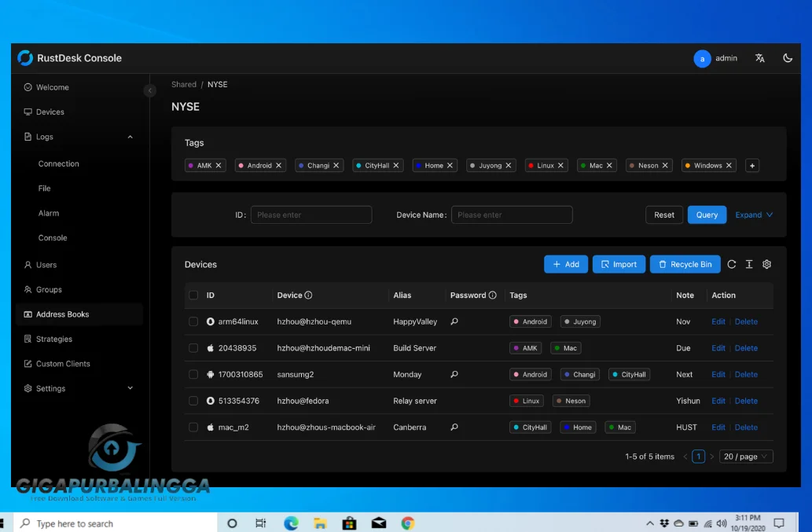
Task: Remove the Neson tag
Action: (666, 166)
